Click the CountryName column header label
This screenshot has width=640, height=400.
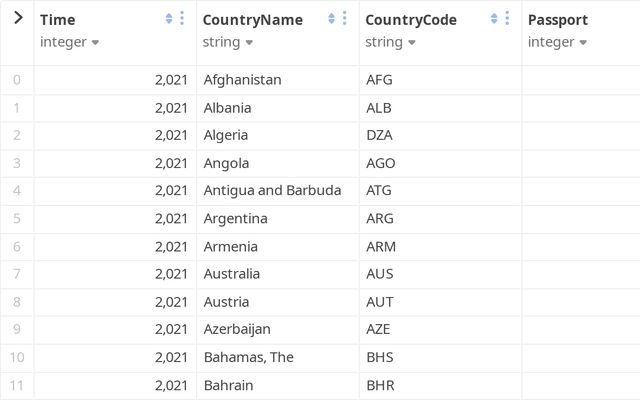(x=252, y=20)
